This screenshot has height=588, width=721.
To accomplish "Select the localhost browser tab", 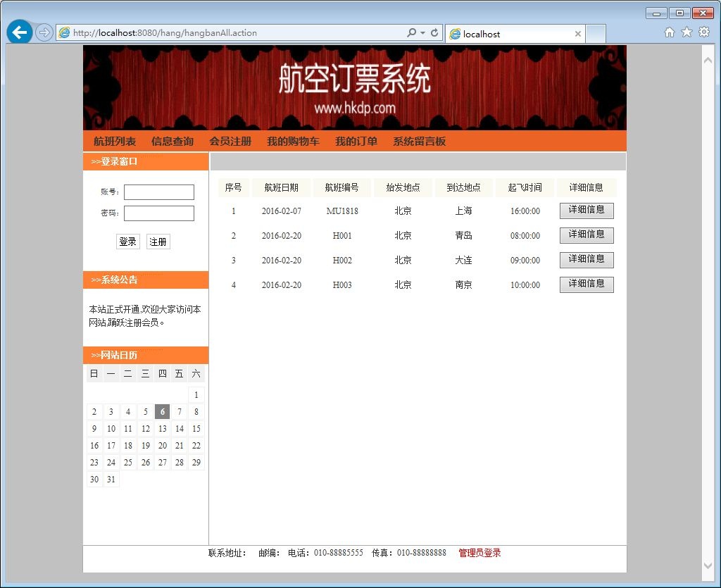I will (515, 34).
